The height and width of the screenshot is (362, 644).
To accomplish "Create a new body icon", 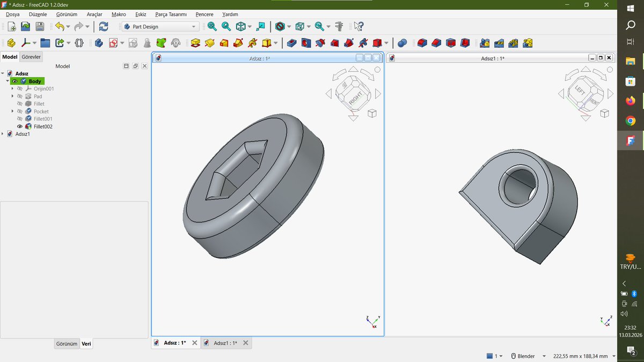I will click(x=99, y=43).
